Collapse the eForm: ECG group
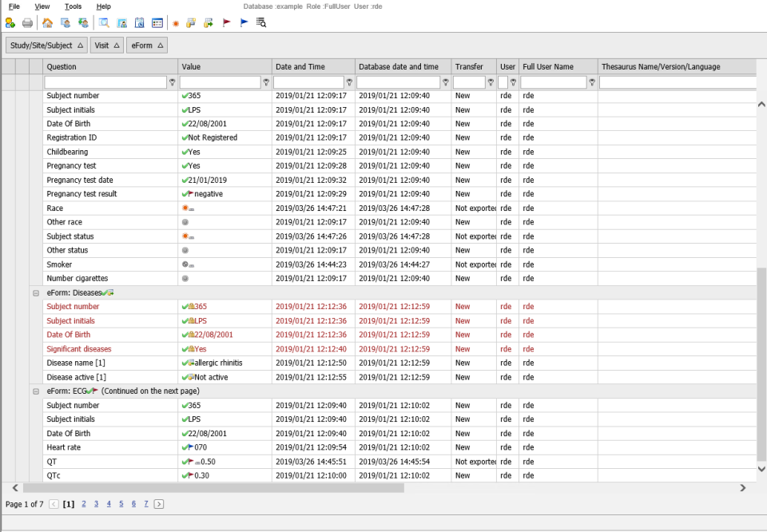This screenshot has height=532, width=767. tap(36, 391)
